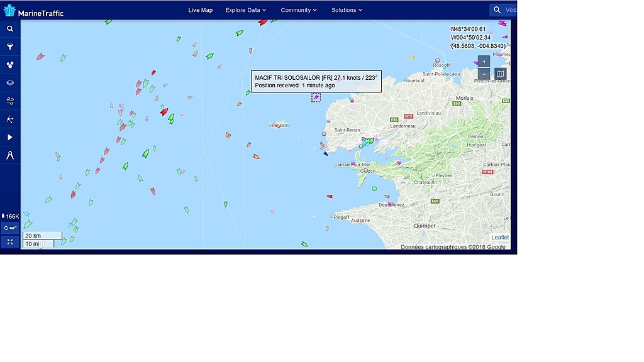This screenshot has width=644, height=362.
Task: Open the Leaflet attribution link
Action: 500,237
